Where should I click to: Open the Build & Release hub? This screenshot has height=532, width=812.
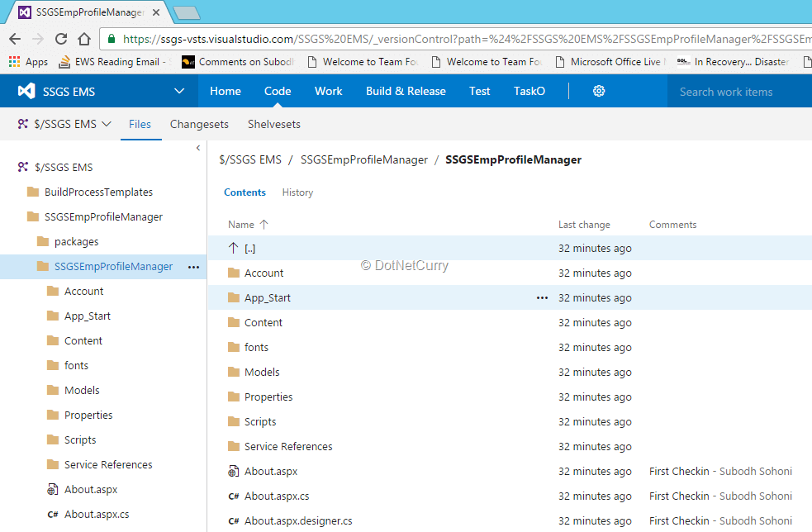pos(406,91)
